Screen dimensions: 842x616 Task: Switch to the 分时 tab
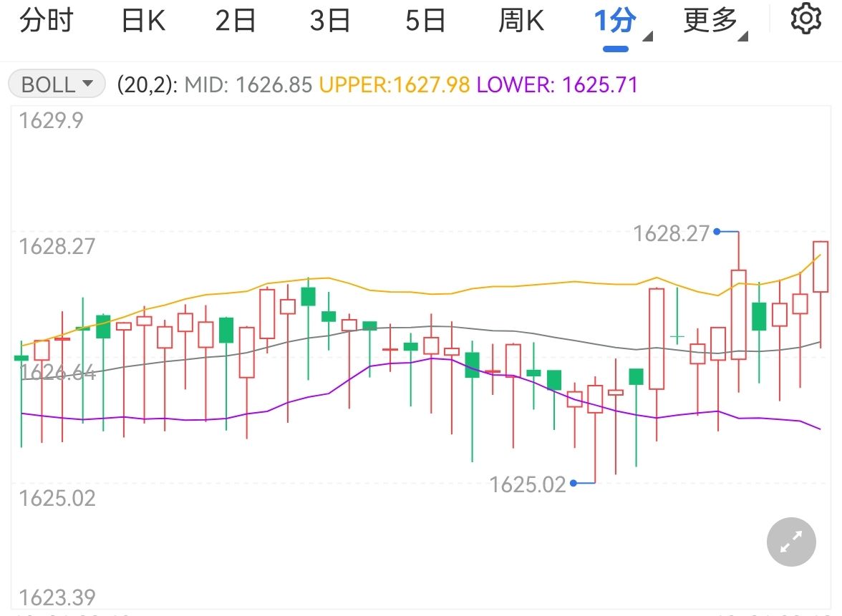click(47, 21)
